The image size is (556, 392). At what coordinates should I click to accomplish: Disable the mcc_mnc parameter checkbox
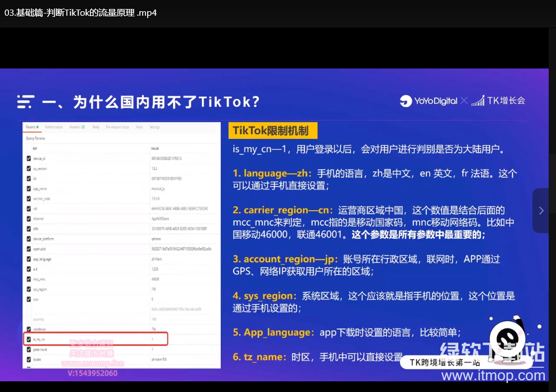click(29, 279)
